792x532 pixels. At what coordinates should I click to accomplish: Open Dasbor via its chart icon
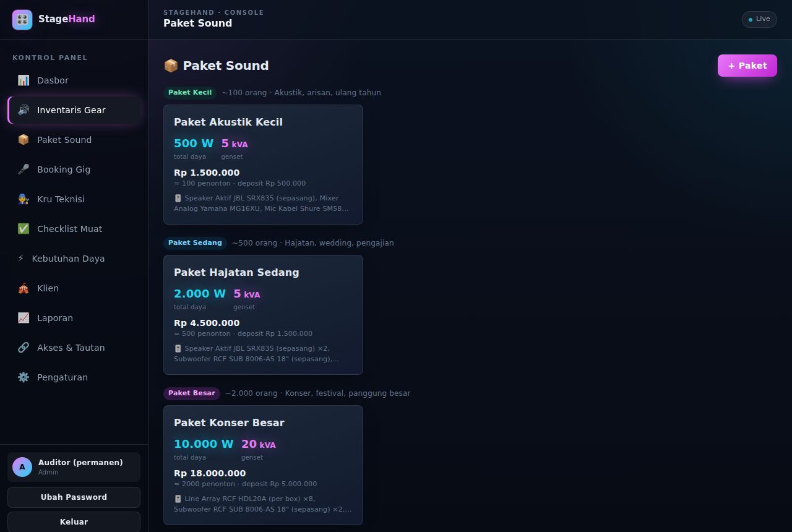(24, 80)
